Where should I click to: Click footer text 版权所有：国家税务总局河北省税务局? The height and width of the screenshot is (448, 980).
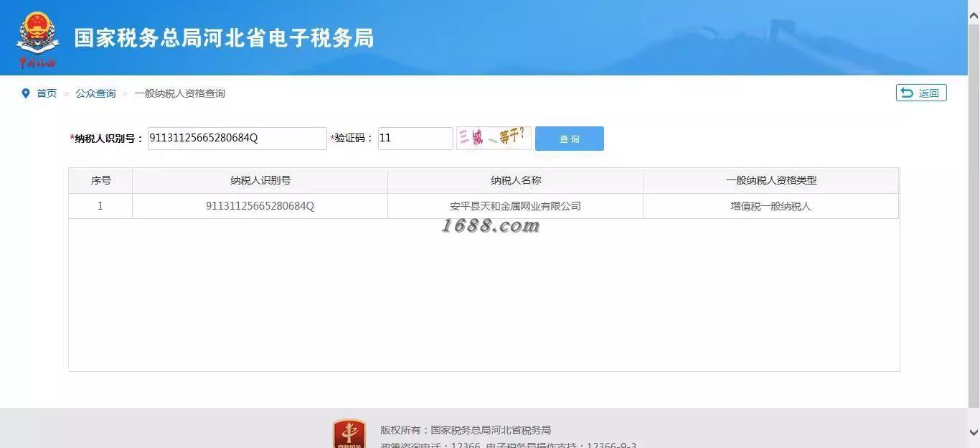pos(466,430)
